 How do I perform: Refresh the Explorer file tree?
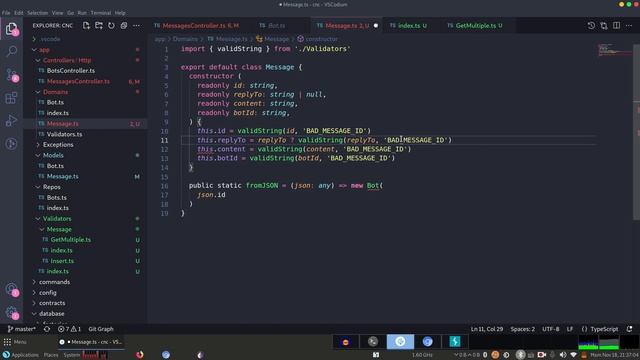[111, 25]
